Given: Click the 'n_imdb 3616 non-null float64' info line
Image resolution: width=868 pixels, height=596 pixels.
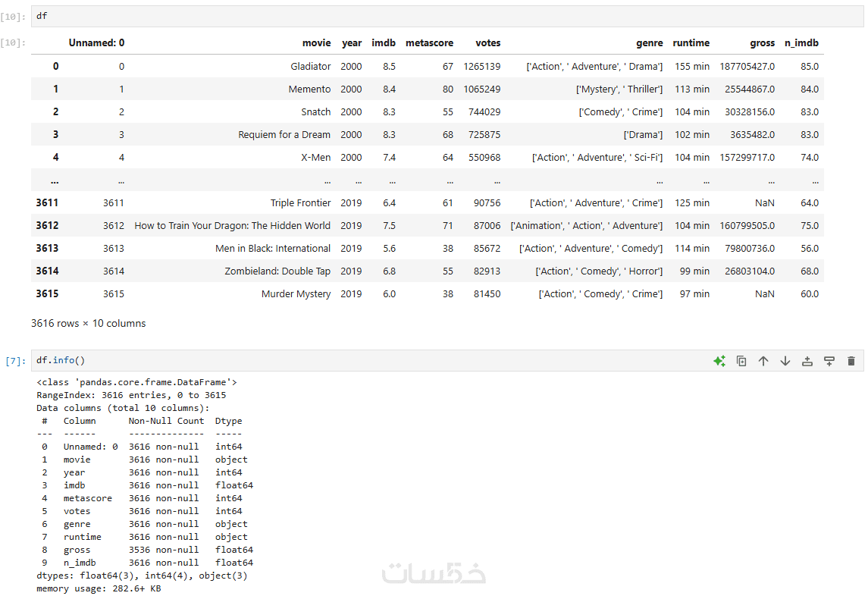Looking at the screenshot, I should click(x=145, y=562).
